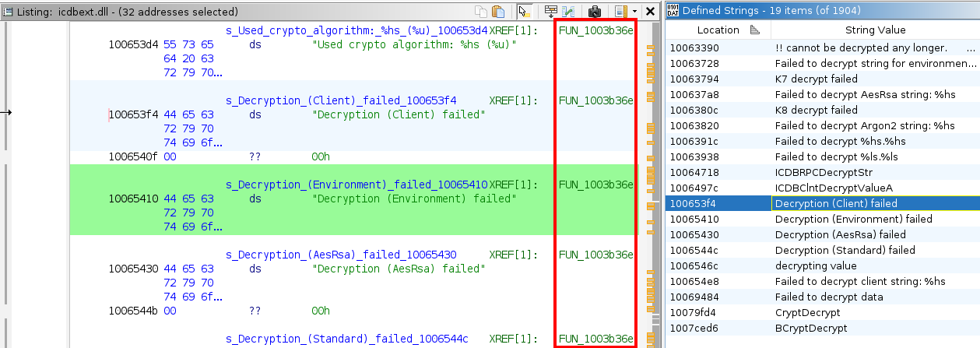
Task: Select row 'Failed to decrypt string for environmen...'
Action: tap(822, 63)
